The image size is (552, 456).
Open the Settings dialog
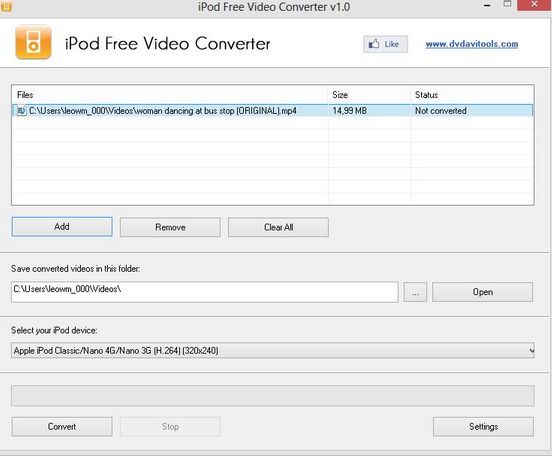(483, 427)
